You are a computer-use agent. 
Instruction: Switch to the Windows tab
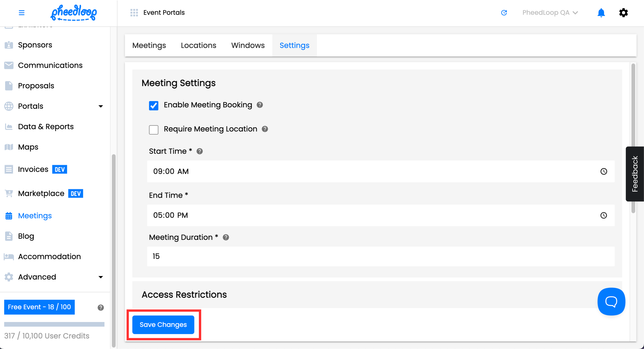click(247, 46)
